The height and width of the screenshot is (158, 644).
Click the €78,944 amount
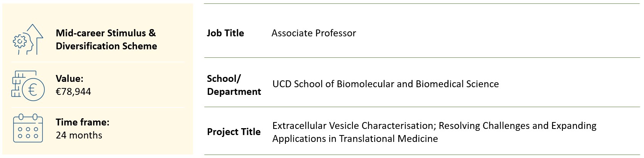coord(73,92)
